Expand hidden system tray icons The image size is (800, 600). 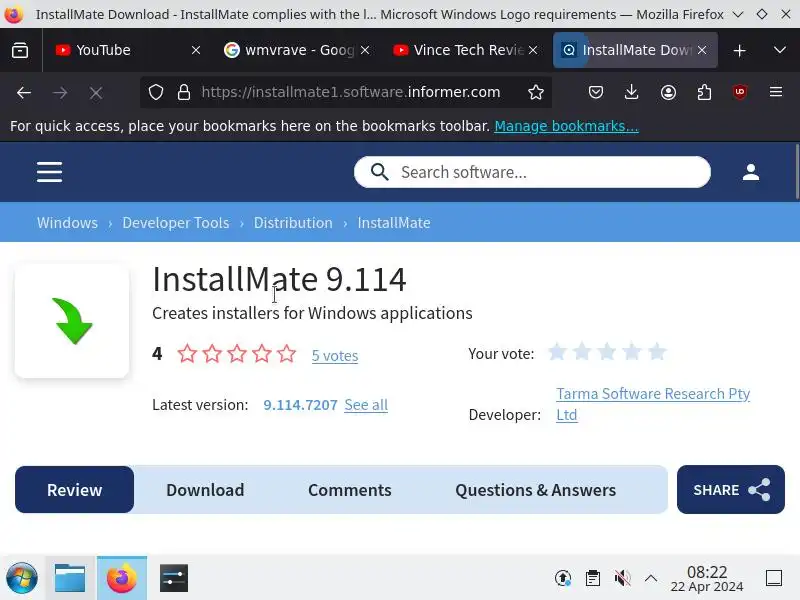coord(651,578)
